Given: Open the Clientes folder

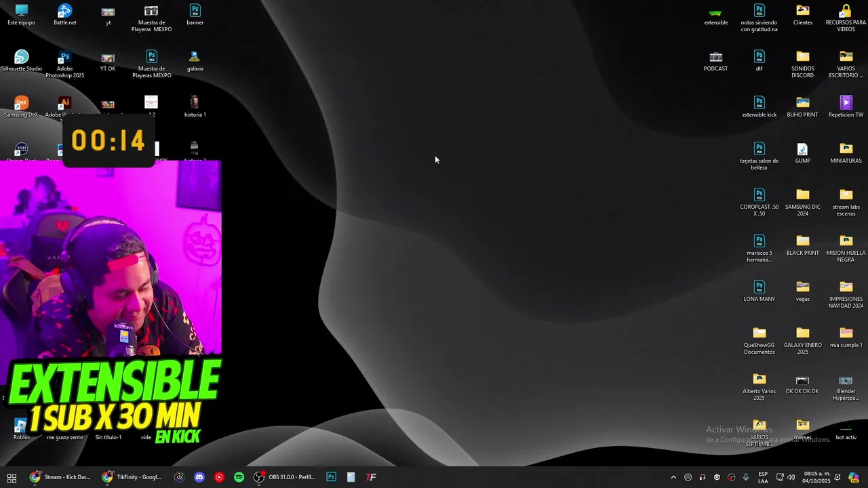Looking at the screenshot, I should click(x=803, y=15).
